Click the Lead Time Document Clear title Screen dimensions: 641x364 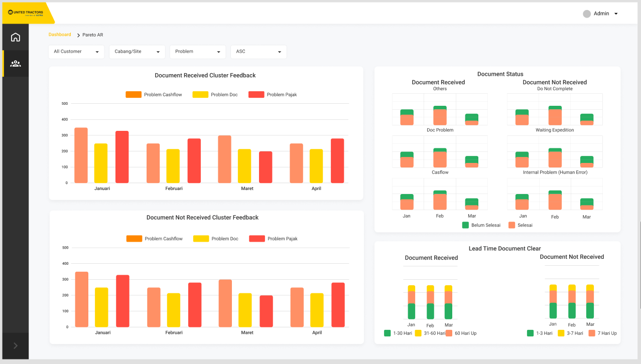[505, 249]
